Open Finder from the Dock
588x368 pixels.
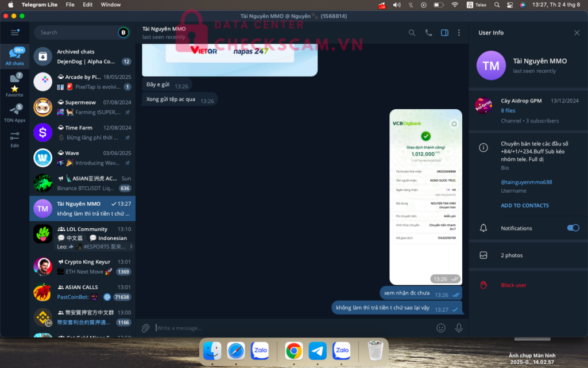[x=212, y=351]
